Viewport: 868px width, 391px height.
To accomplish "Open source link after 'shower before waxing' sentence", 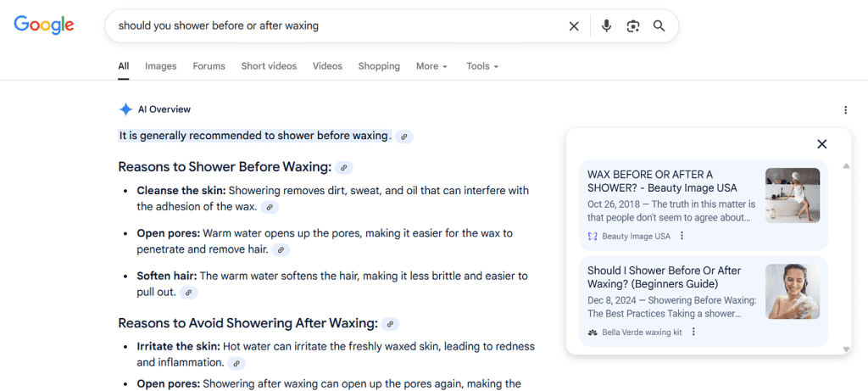I will click(404, 137).
